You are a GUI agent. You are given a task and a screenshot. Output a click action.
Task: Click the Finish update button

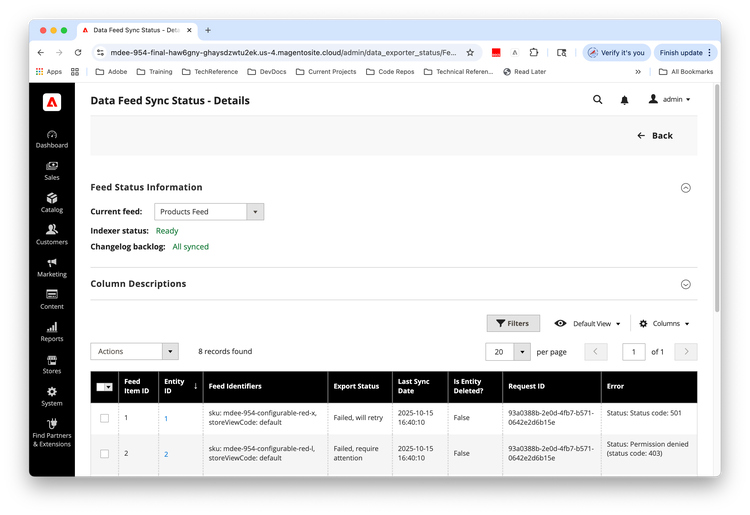(x=685, y=53)
